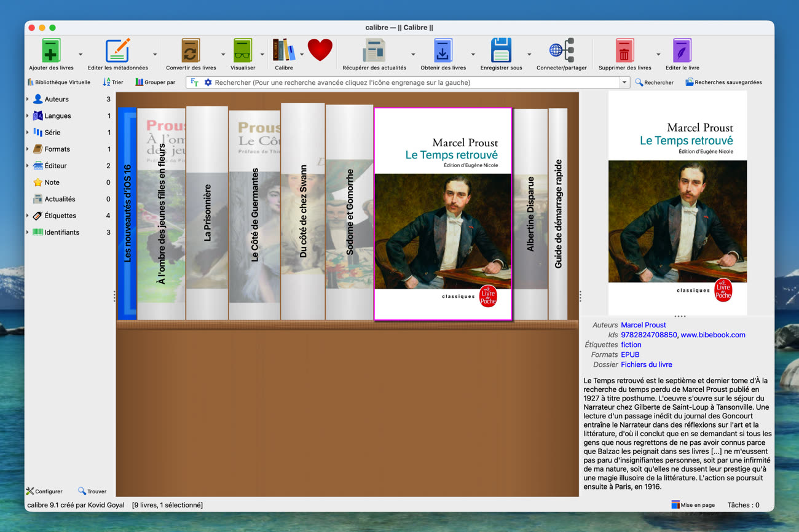
Task: Expand the Étiquettes category in sidebar
Action: click(x=28, y=216)
